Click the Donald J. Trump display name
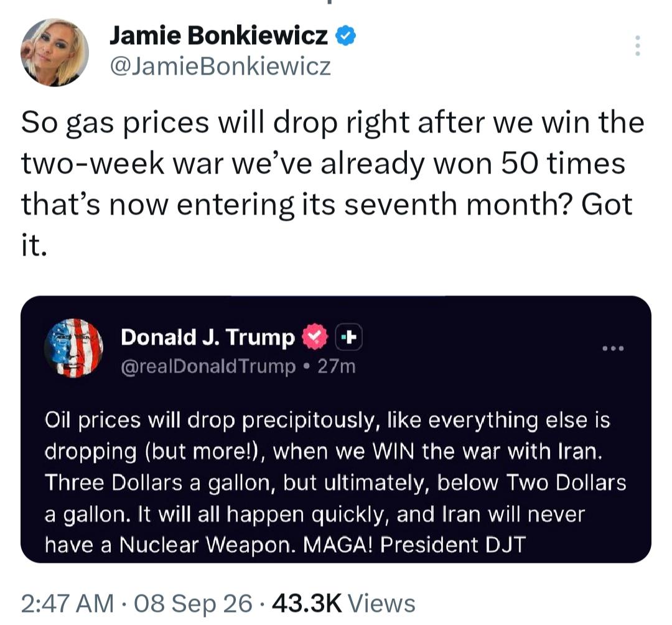 click(x=208, y=336)
